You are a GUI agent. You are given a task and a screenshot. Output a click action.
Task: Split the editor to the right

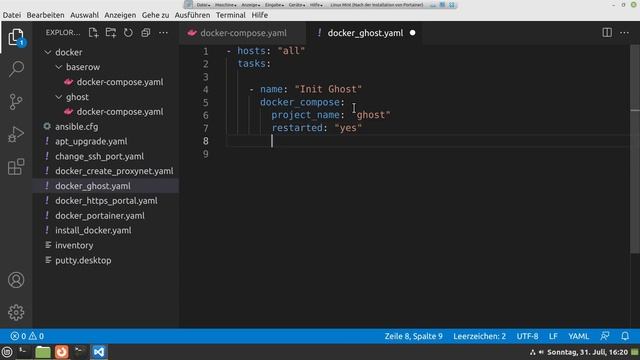(x=607, y=33)
